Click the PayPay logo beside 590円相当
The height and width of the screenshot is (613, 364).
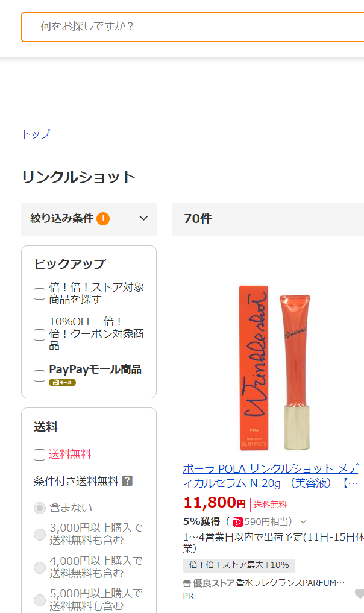[x=237, y=522]
